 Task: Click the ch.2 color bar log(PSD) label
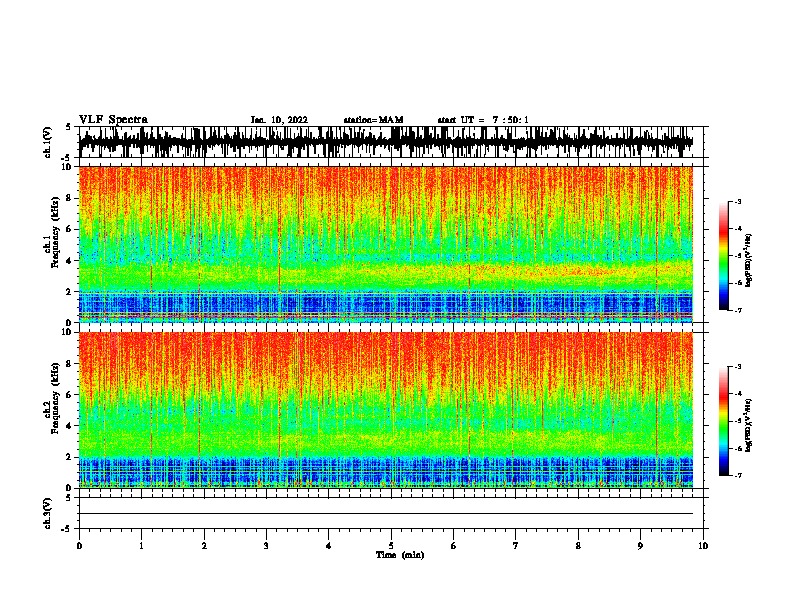(748, 425)
